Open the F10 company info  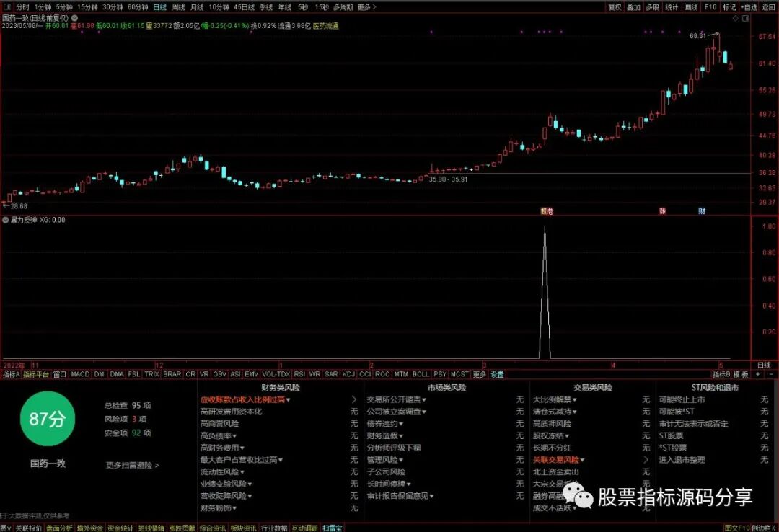710,7
